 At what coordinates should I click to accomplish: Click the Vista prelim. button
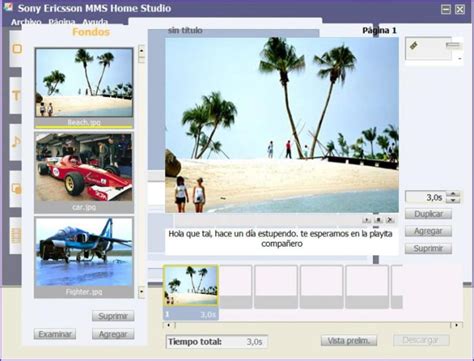click(349, 341)
